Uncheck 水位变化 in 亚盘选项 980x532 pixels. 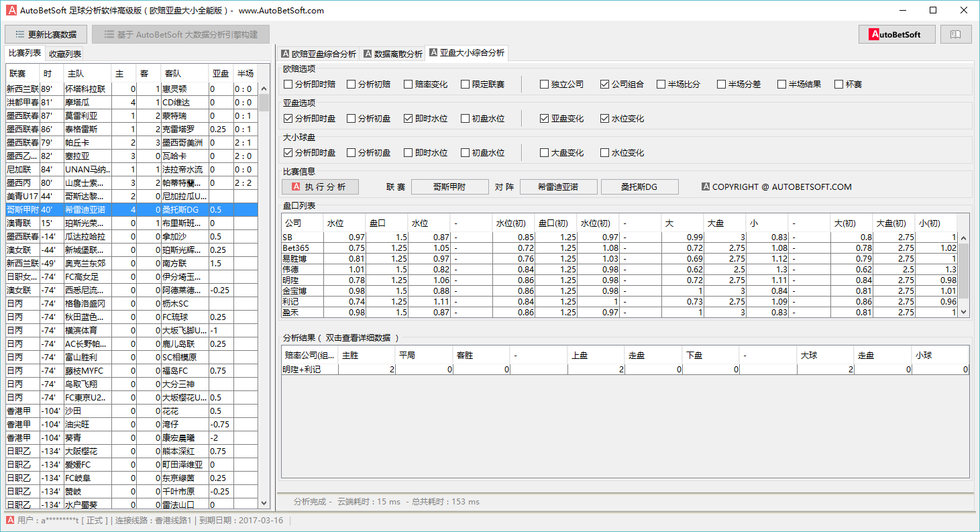click(x=622, y=119)
